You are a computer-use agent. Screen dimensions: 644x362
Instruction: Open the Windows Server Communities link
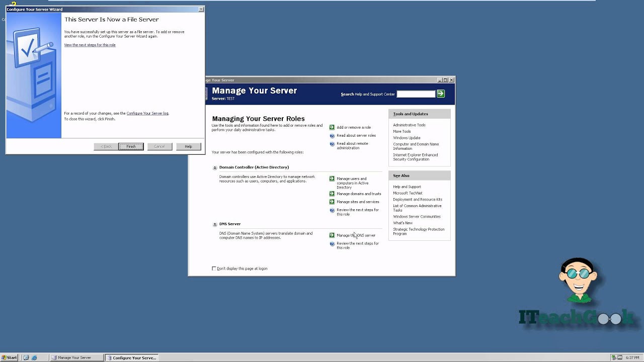[417, 217]
